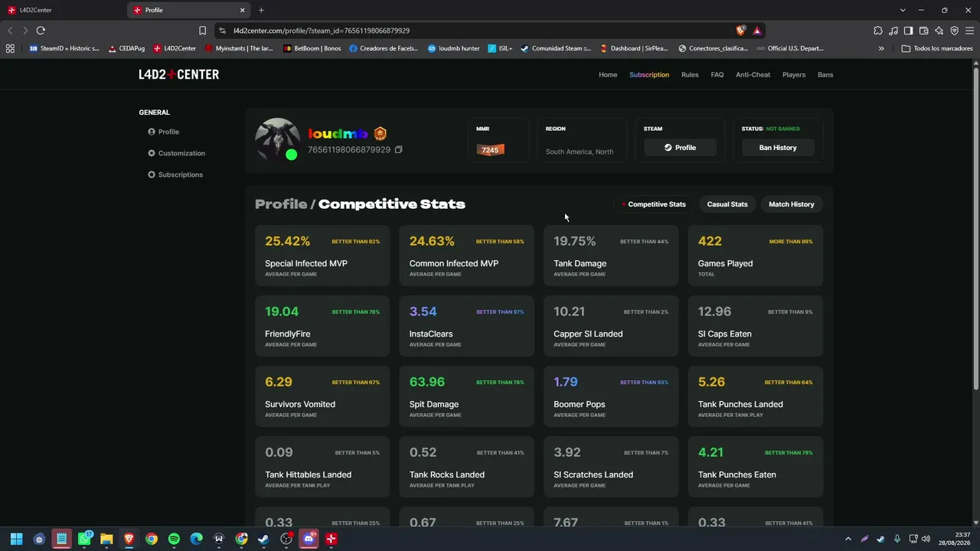
Task: Click the Special Infected MVP stat card
Action: click(x=322, y=256)
